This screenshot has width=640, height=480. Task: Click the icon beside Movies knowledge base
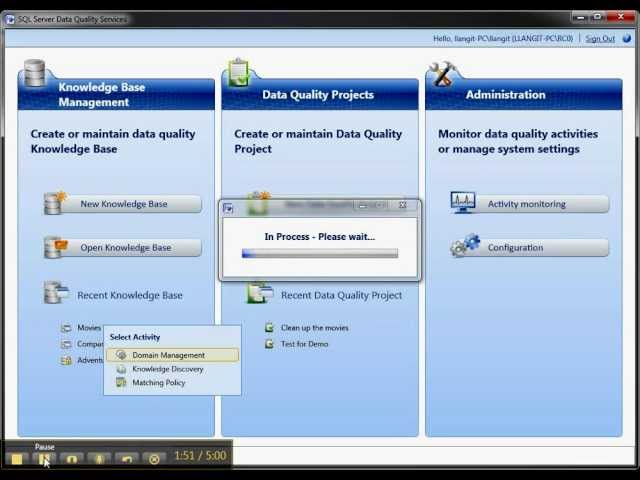(66, 328)
